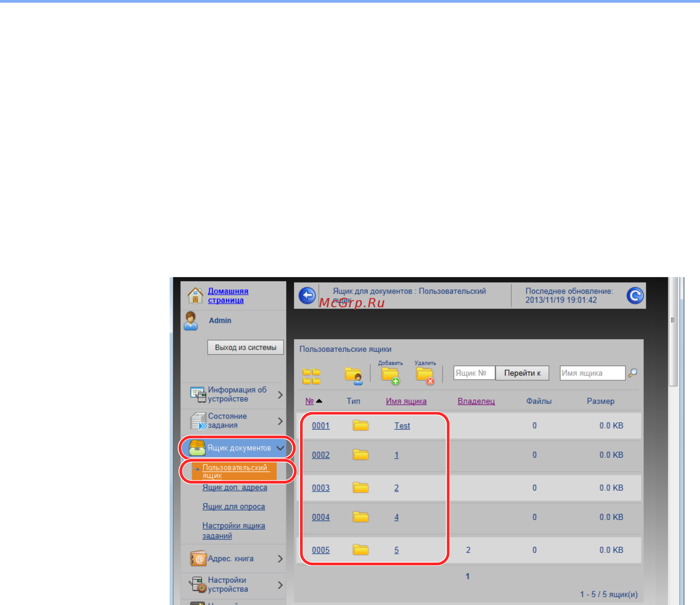
Task: Click the job status icon
Action: (x=198, y=421)
